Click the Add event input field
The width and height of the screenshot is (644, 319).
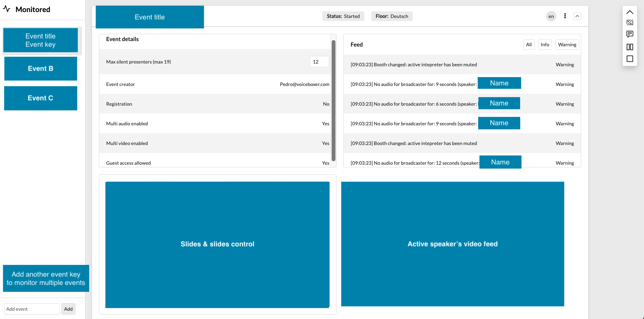(32, 309)
